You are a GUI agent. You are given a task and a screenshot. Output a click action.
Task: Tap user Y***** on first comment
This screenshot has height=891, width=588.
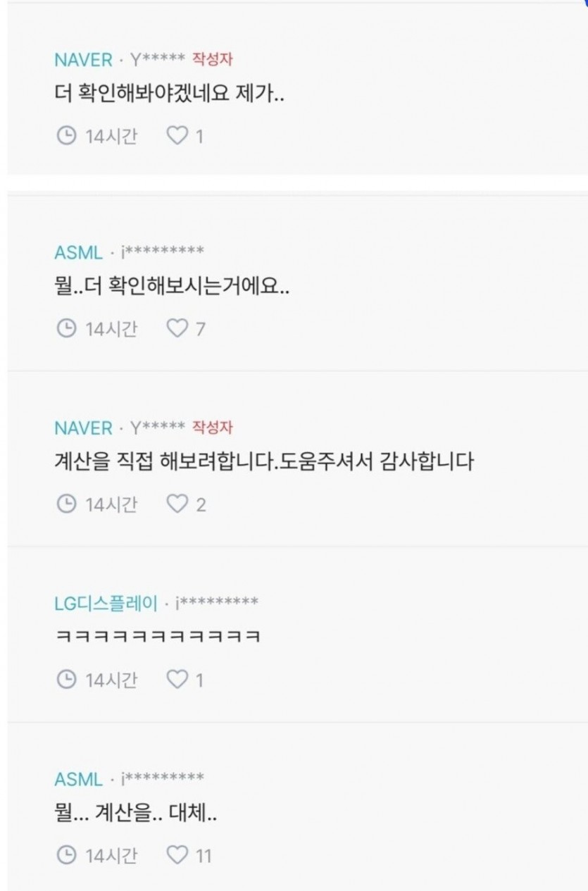tap(158, 60)
